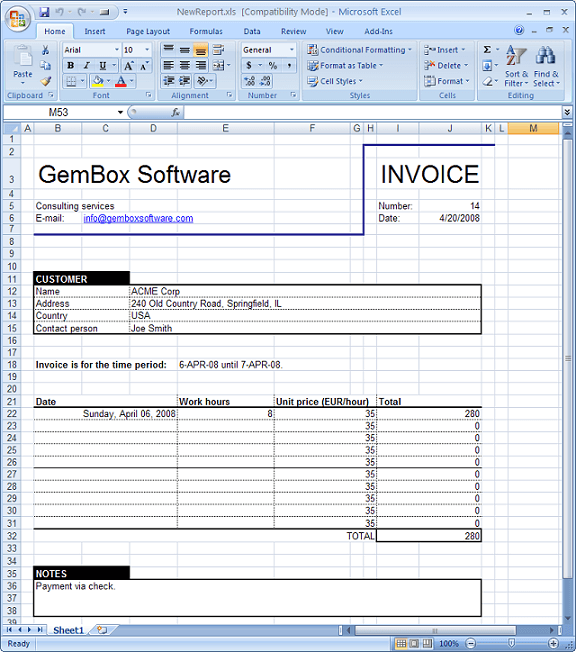Click the Insert Worksheet tab icon
This screenshot has height=652, width=576.
click(102, 630)
